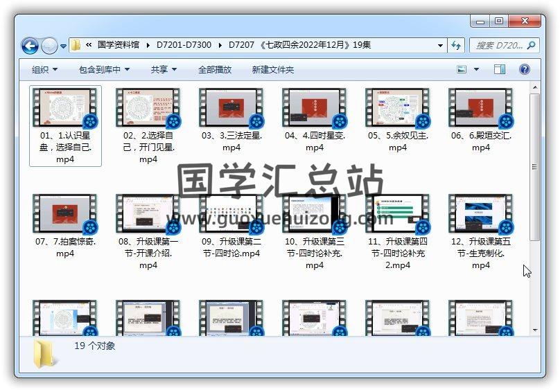Expand the view options dropdown arrow

click(477, 69)
